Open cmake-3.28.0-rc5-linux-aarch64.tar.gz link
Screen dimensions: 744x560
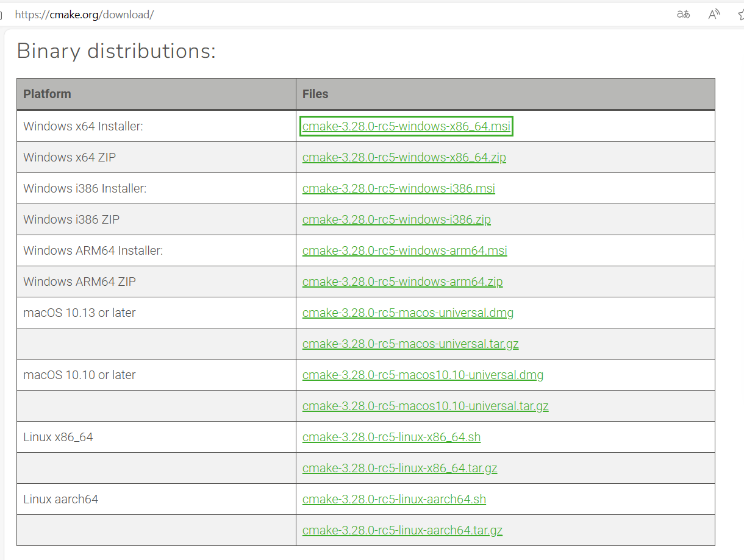point(402,530)
